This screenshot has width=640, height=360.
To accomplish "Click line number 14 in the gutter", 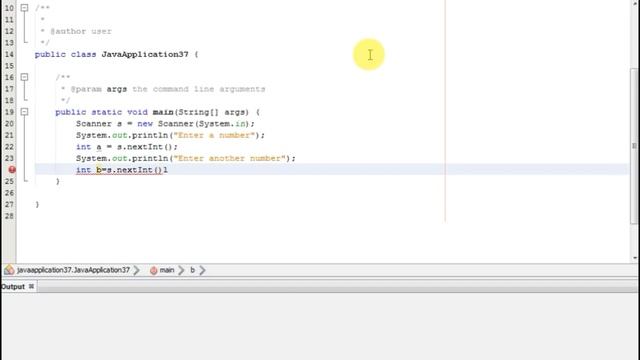I will tap(9, 54).
